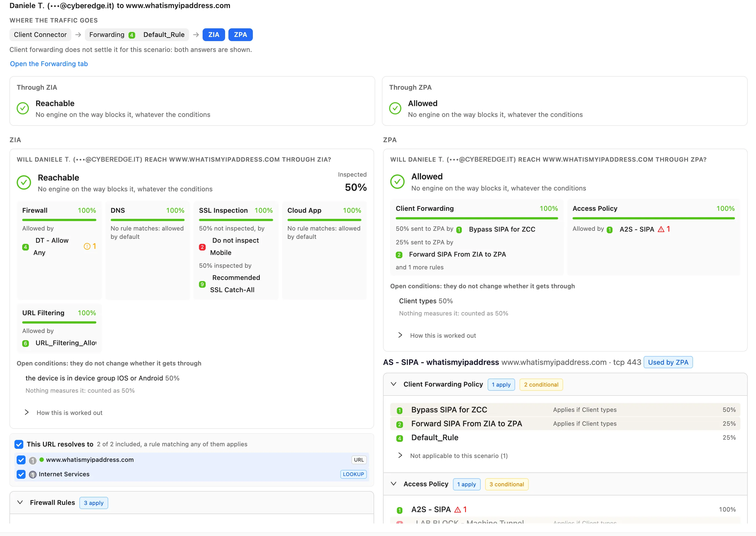This screenshot has width=756, height=536.
Task: Click the green badge 9 beside Recommended SSL Catch-All
Action: pyautogui.click(x=202, y=284)
